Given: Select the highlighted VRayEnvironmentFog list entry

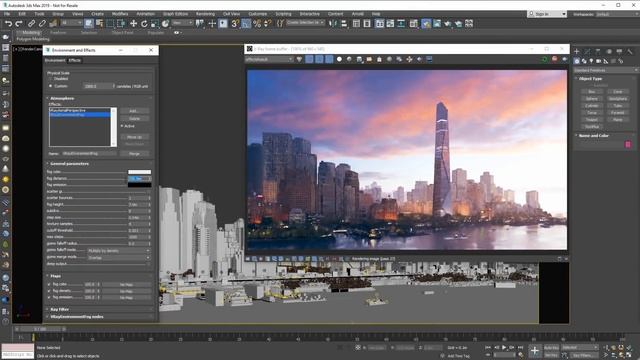Looking at the screenshot, I should pos(80,115).
